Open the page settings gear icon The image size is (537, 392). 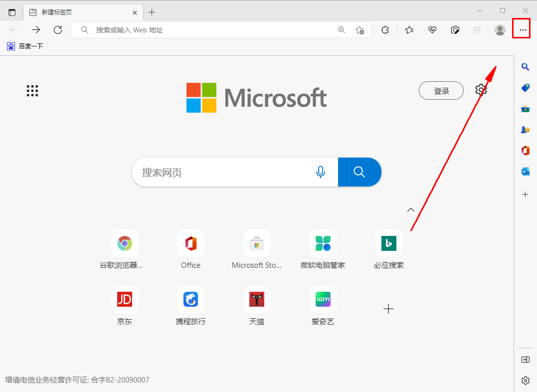481,90
